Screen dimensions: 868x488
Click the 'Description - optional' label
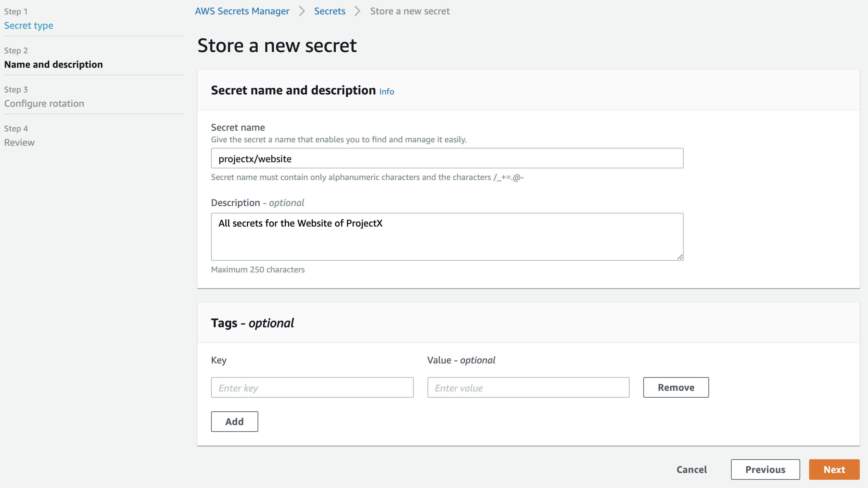pos(257,203)
